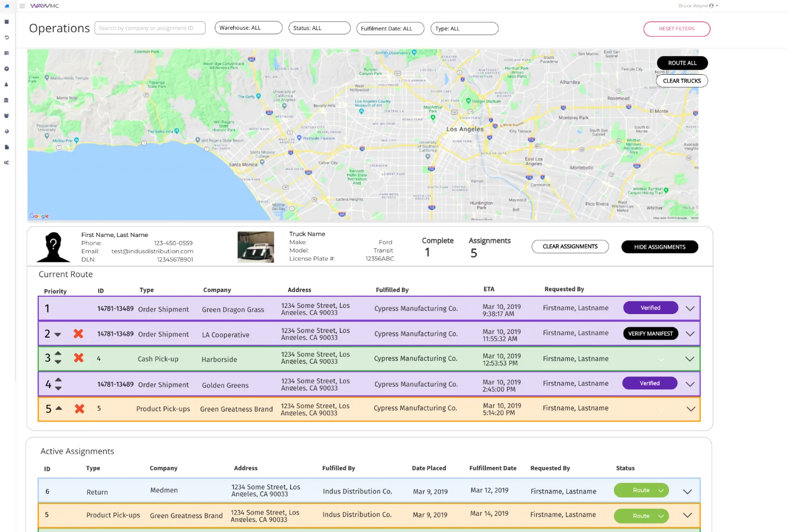Expand priority 5 Product Pick-ups route row

coord(690,409)
